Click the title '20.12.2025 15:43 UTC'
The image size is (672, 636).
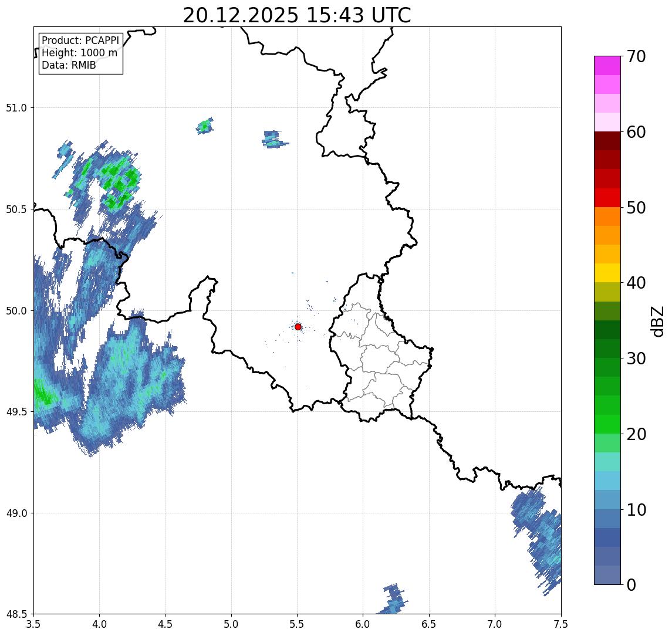(x=297, y=15)
